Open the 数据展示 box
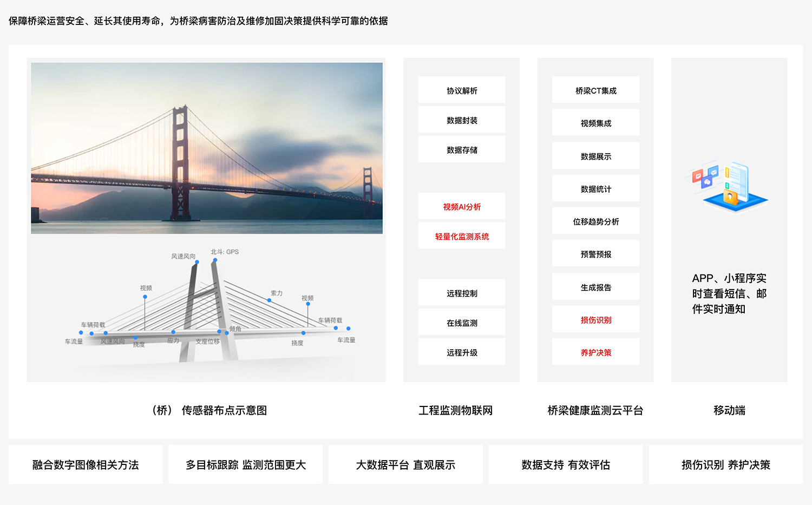Viewport: 812px width, 505px height. coord(595,156)
